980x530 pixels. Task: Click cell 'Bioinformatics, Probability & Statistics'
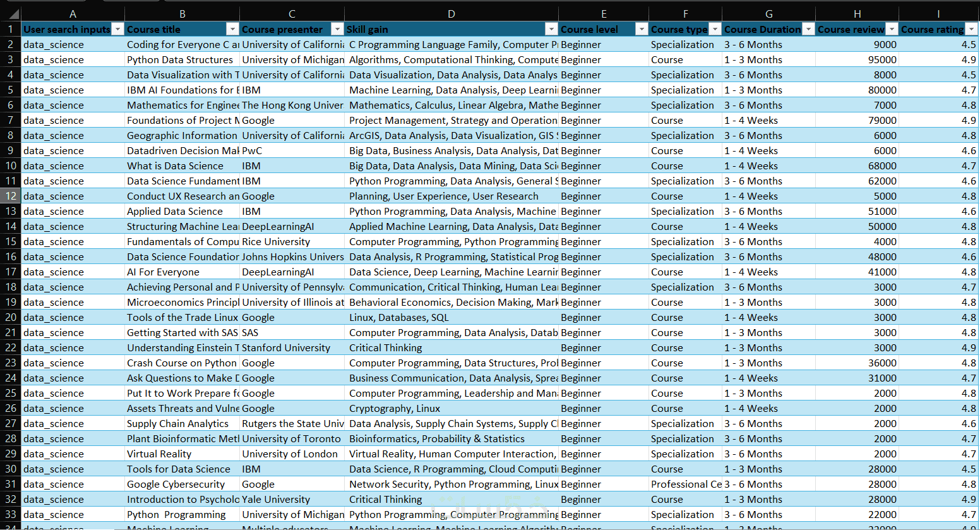451,438
